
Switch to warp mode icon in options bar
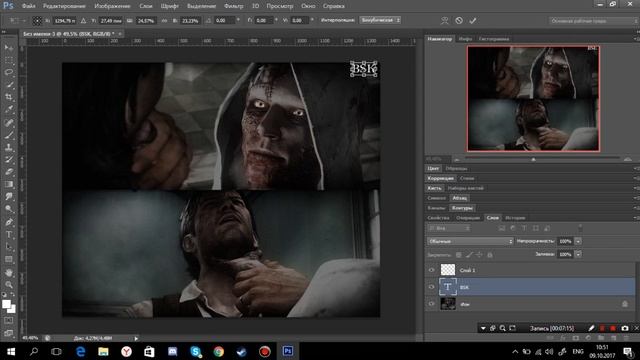(444, 20)
